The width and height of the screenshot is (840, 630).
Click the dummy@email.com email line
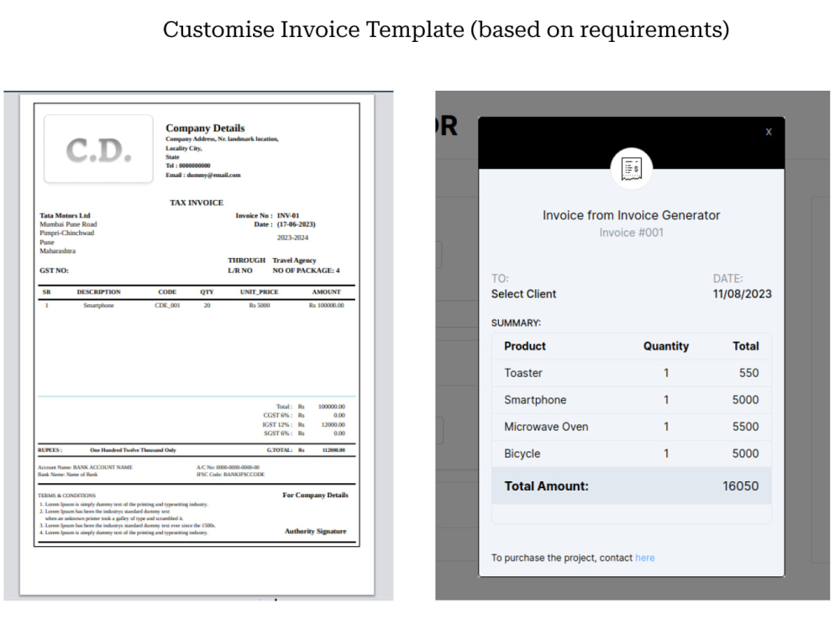(203, 176)
